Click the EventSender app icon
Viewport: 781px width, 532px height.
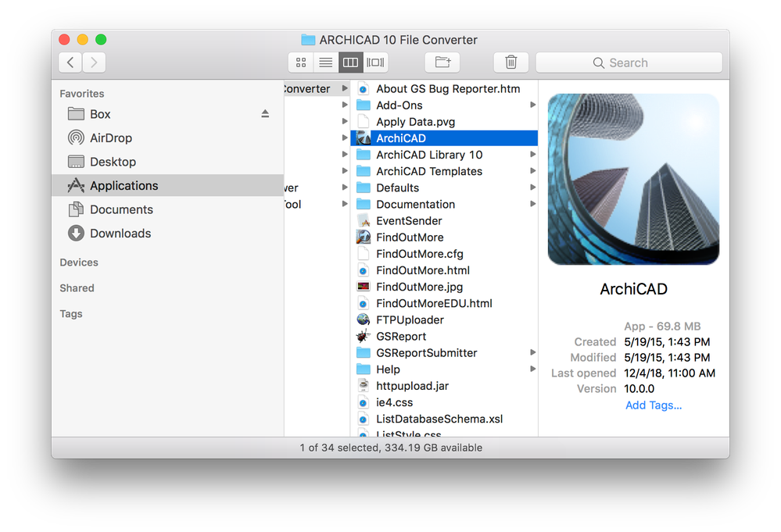tap(364, 220)
